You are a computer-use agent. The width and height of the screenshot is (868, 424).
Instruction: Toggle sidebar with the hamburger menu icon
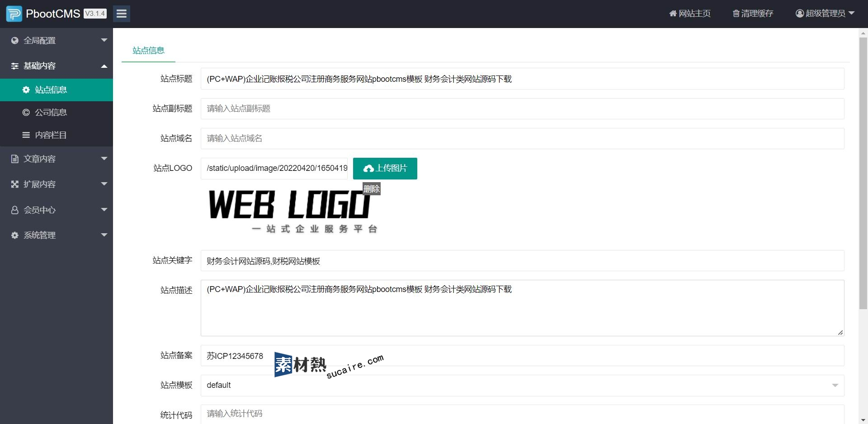click(x=121, y=14)
